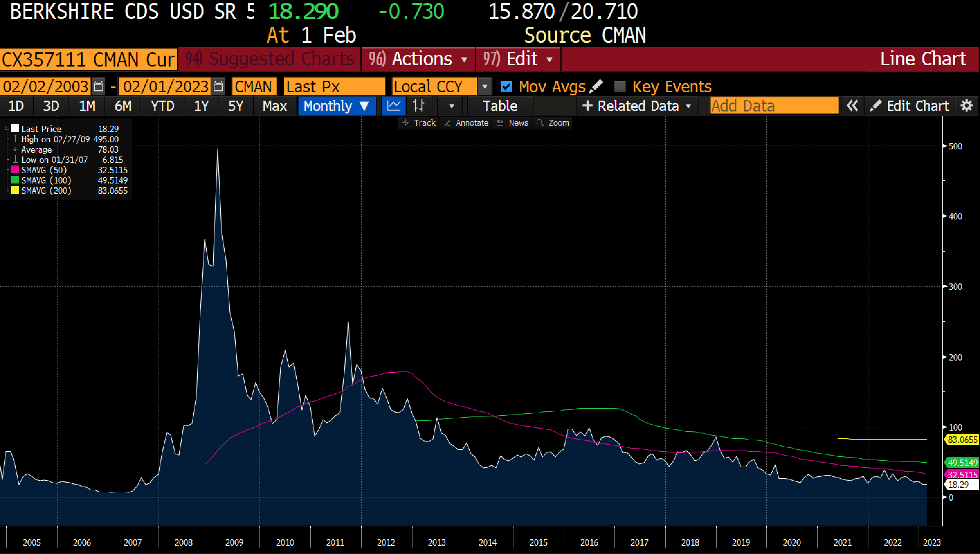Click the SMAVG (200) yellow swatch
This screenshot has height=554, width=980.
point(15,190)
